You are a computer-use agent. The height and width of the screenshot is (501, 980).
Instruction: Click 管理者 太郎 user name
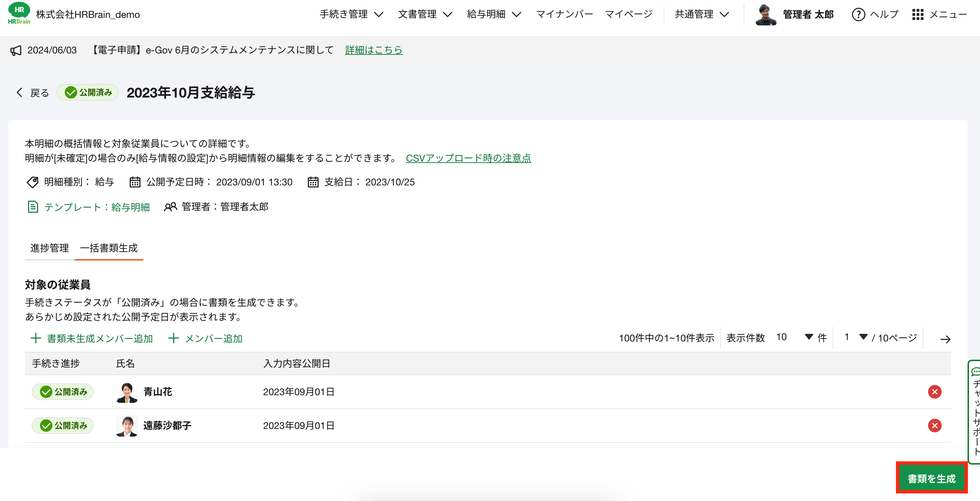click(808, 14)
